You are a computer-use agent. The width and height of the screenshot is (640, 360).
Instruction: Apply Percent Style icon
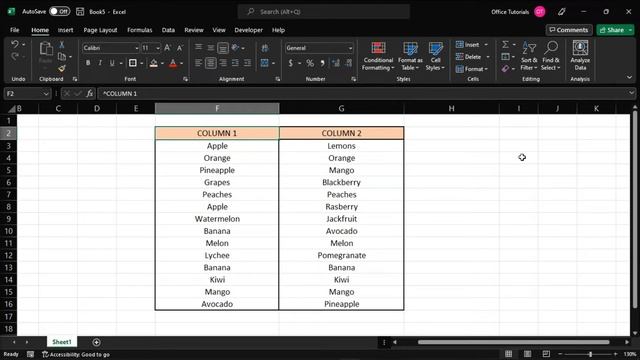tap(310, 63)
